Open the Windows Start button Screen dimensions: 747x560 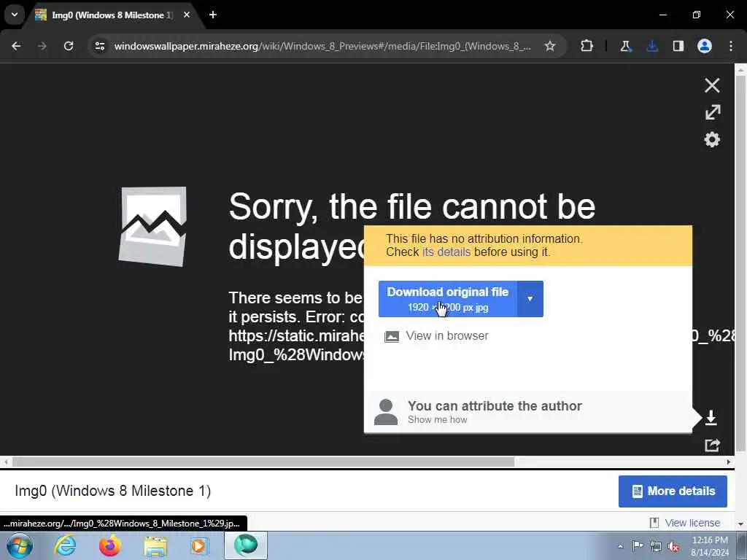pyautogui.click(x=20, y=546)
